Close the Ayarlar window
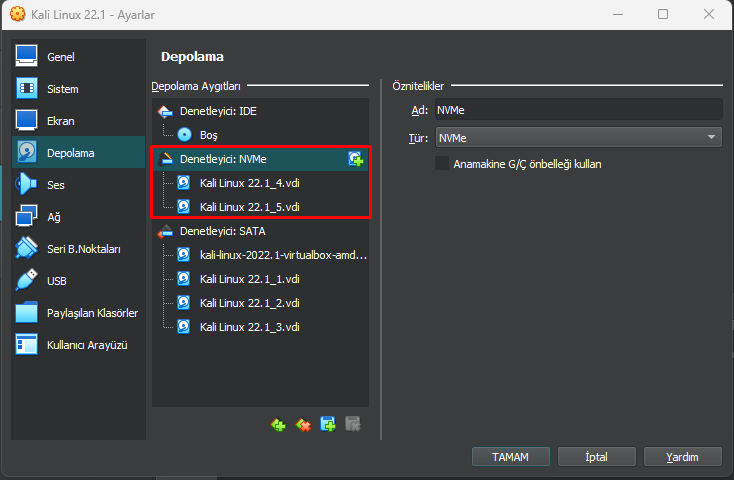This screenshot has width=734, height=480. tap(709, 15)
